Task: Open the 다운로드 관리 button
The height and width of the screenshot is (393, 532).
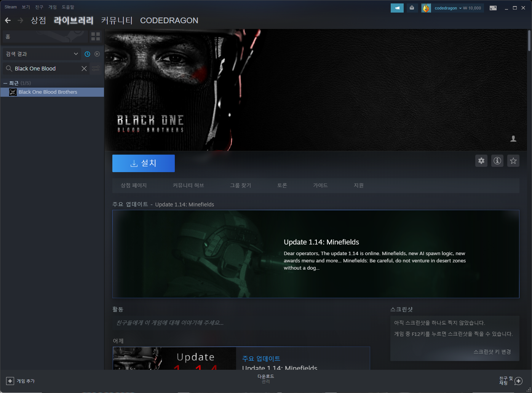Action: click(266, 379)
